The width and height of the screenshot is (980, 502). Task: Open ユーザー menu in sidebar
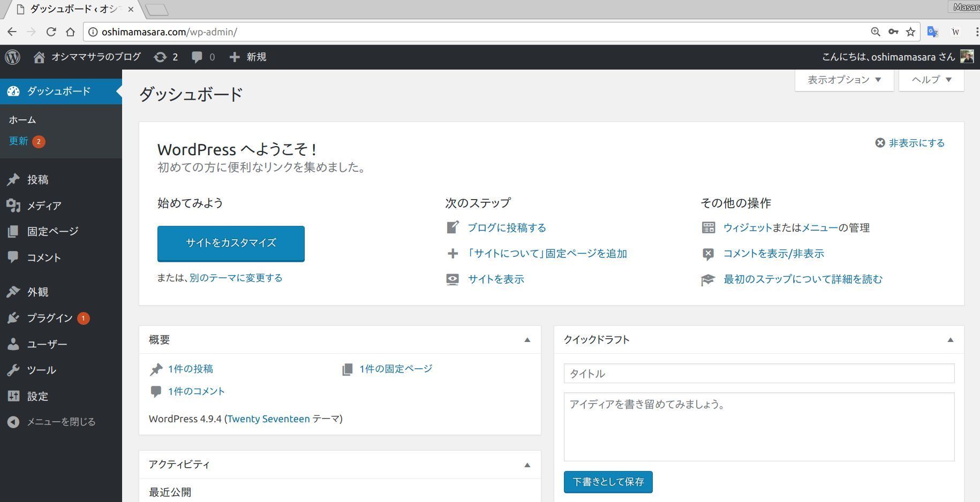[x=61, y=344]
